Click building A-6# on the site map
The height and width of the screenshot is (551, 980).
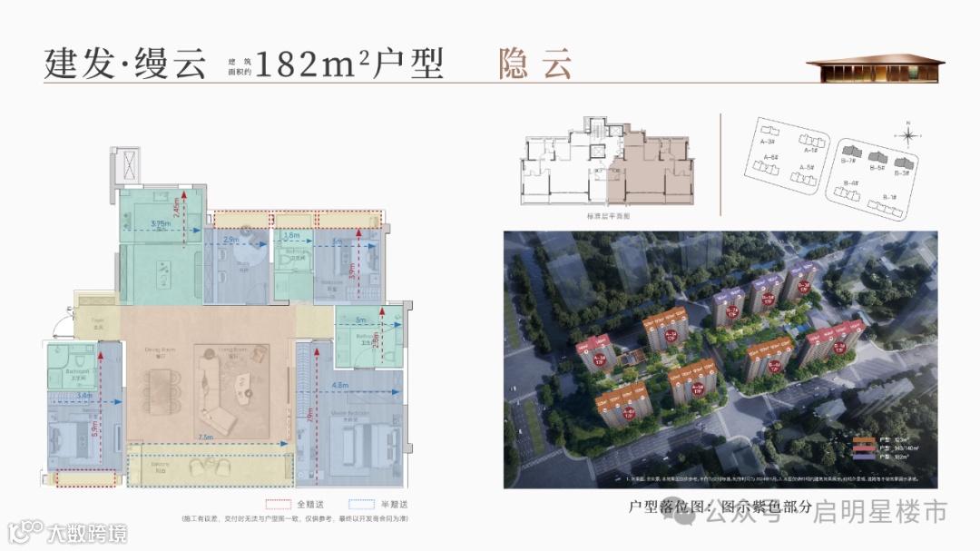[766, 168]
